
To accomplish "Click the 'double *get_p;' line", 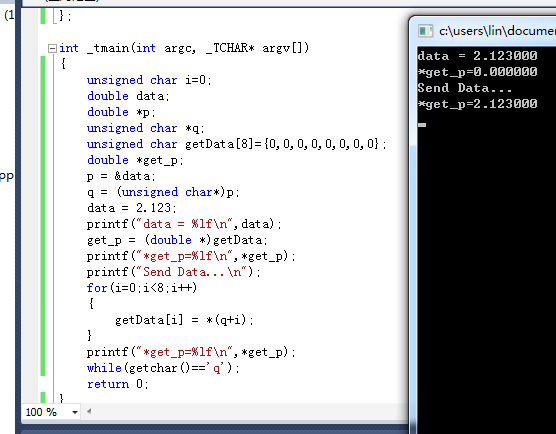I will pyautogui.click(x=135, y=160).
